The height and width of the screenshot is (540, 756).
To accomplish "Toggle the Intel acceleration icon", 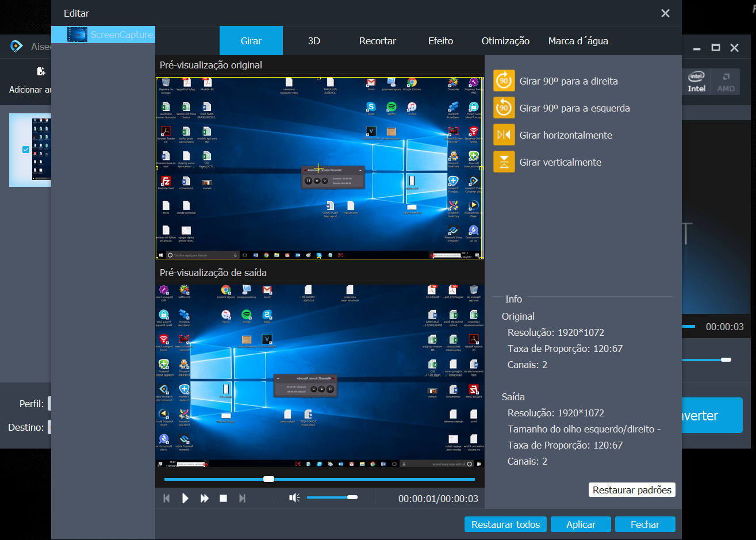I will (x=696, y=82).
